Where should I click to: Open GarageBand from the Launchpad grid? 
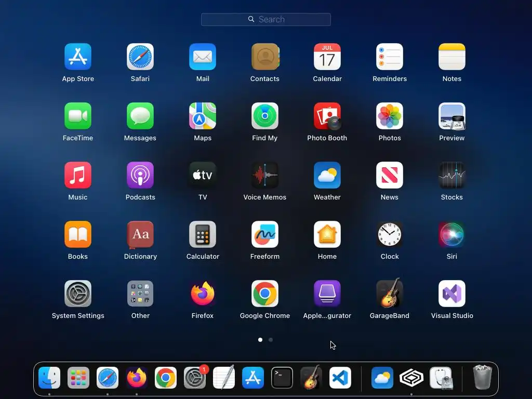(x=390, y=293)
